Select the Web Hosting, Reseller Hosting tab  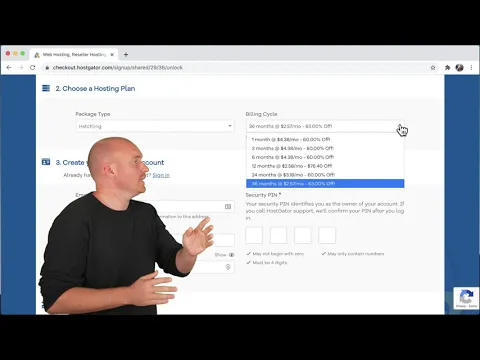coord(74,55)
